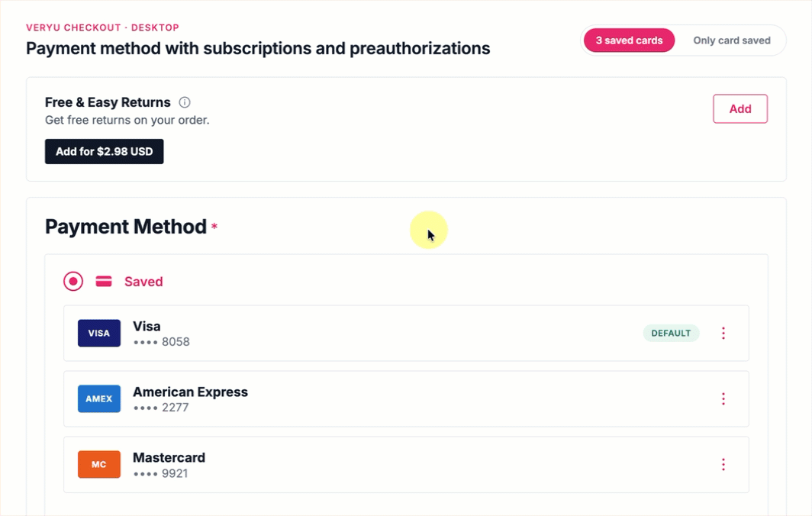812x516 pixels.
Task: Open the three-dot menu for Mastercard
Action: pos(723,465)
